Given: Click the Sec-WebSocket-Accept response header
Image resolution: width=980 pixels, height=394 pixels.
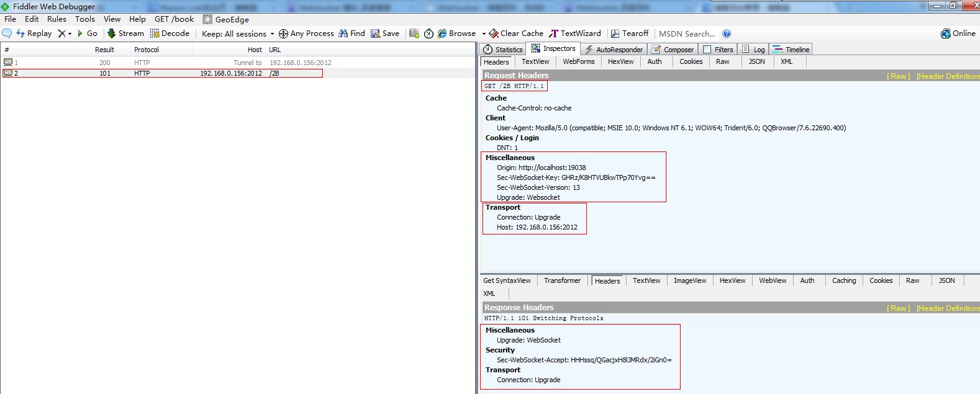Looking at the screenshot, I should (584, 360).
